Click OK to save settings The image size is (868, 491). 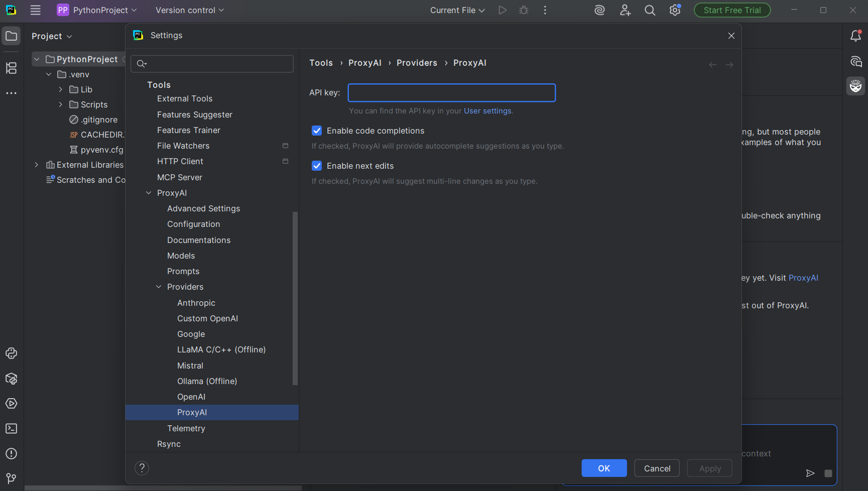pyautogui.click(x=604, y=468)
